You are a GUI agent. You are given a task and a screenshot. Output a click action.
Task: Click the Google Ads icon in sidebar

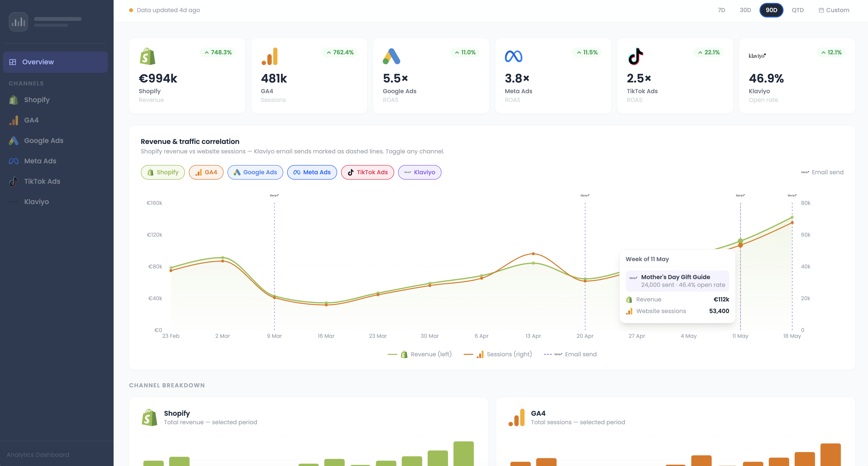coord(14,141)
